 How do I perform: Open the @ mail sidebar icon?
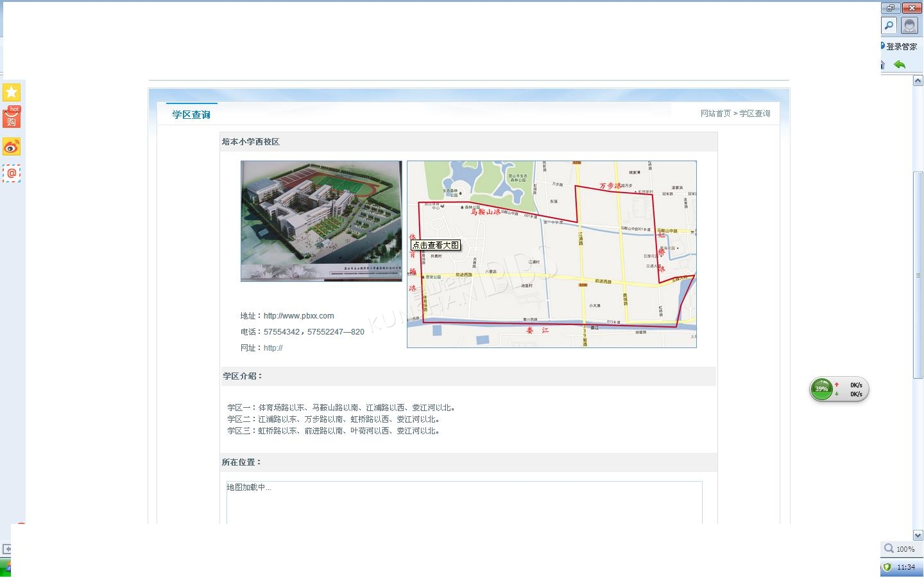pos(12,173)
